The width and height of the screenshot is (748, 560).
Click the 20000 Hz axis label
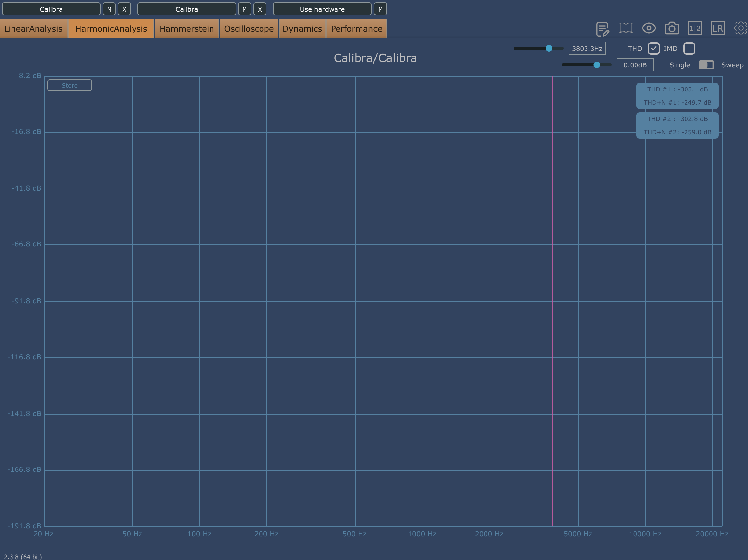pyautogui.click(x=712, y=534)
